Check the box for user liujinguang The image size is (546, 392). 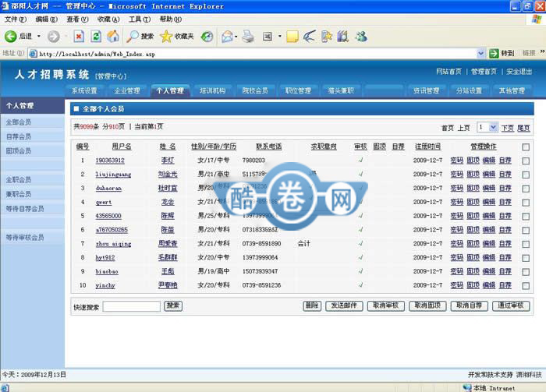point(526,175)
